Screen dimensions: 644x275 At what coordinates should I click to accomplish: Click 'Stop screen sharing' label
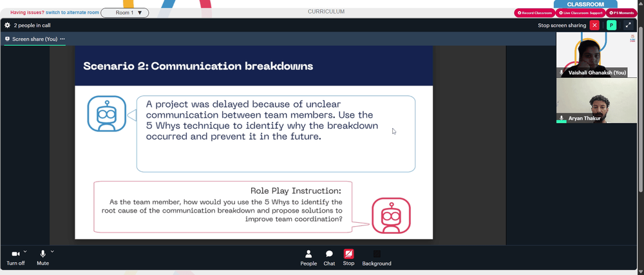click(x=562, y=26)
